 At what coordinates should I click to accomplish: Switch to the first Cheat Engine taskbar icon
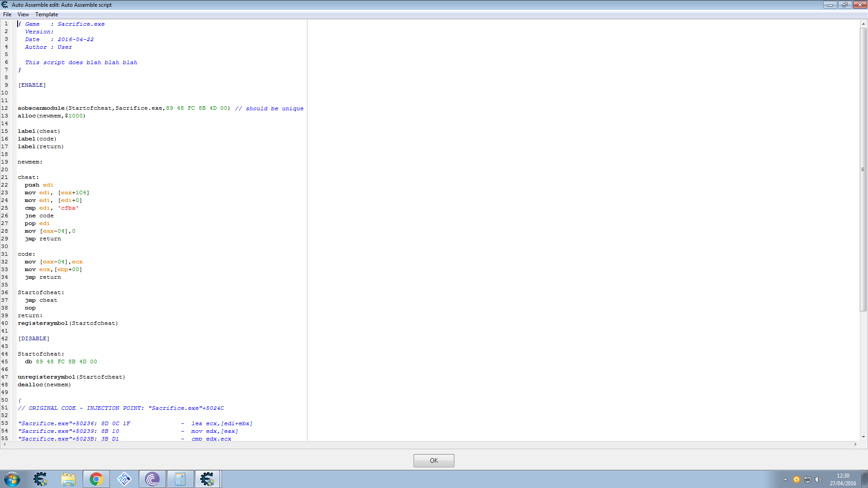[40, 479]
